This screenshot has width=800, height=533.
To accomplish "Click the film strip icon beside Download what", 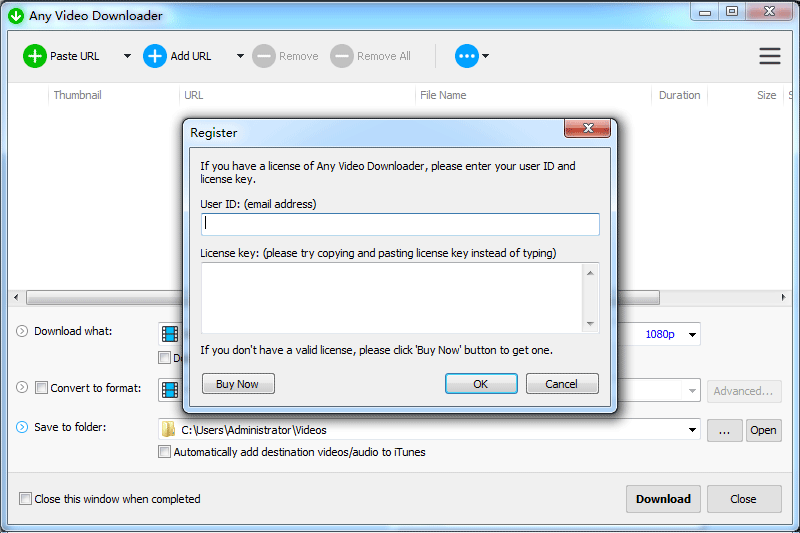I will [x=170, y=334].
